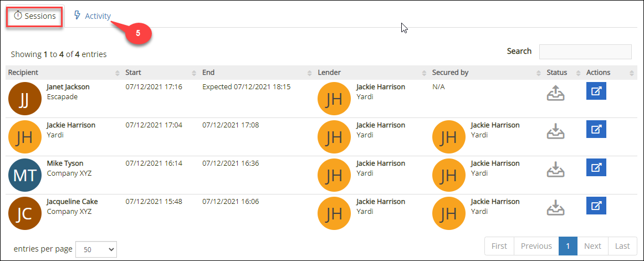Image resolution: width=644 pixels, height=261 pixels.
Task: Click Mike Tyson MT avatar
Action: (x=25, y=175)
